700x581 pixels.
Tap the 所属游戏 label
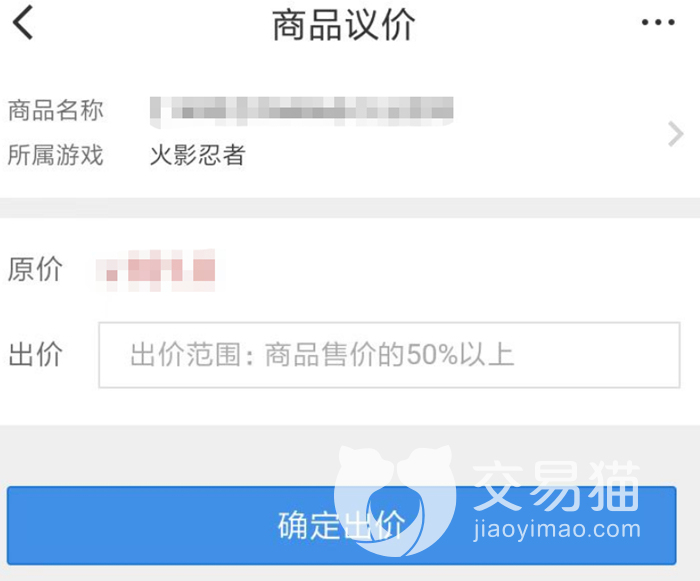pyautogui.click(x=56, y=155)
